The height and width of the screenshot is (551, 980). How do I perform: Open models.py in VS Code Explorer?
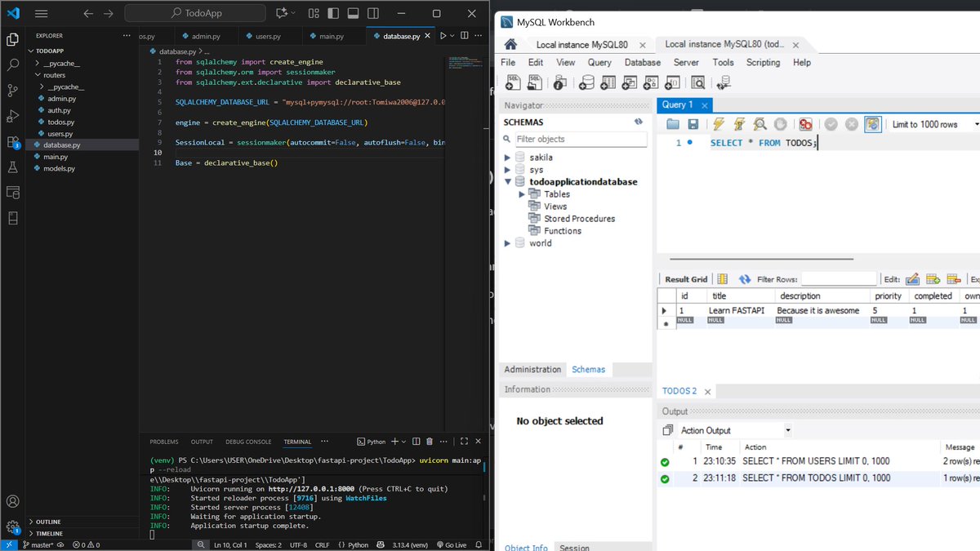coord(59,168)
